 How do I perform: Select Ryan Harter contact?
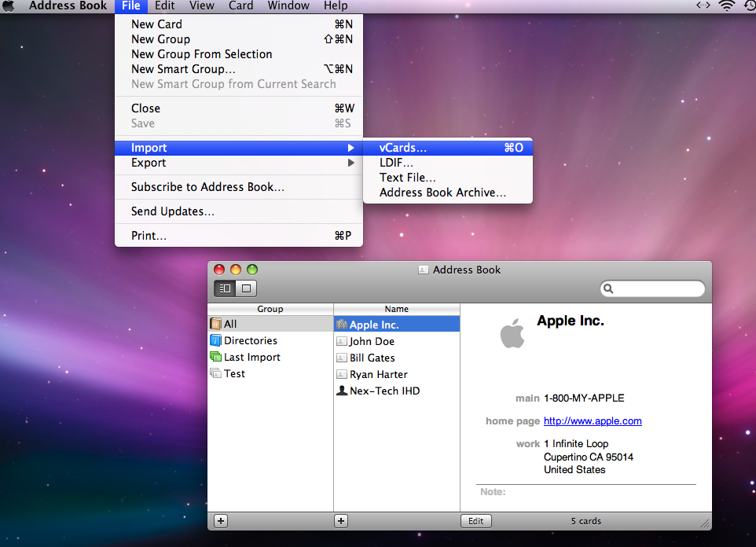tap(397, 374)
